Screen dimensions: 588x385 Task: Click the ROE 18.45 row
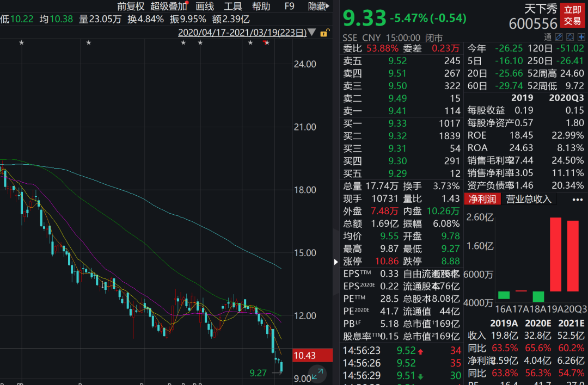(x=525, y=135)
